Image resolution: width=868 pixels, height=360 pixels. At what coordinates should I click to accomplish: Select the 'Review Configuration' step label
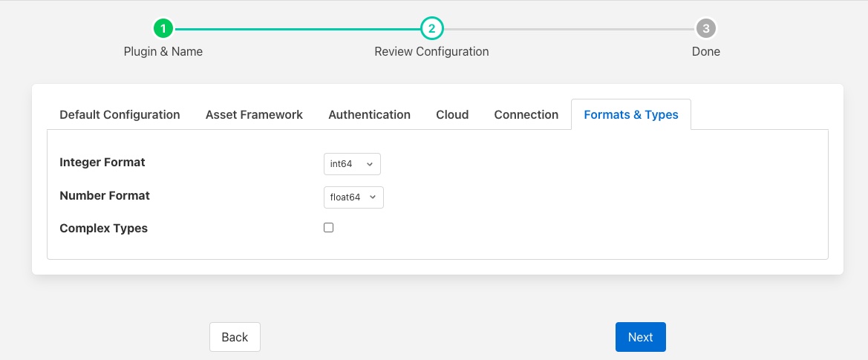tap(431, 52)
